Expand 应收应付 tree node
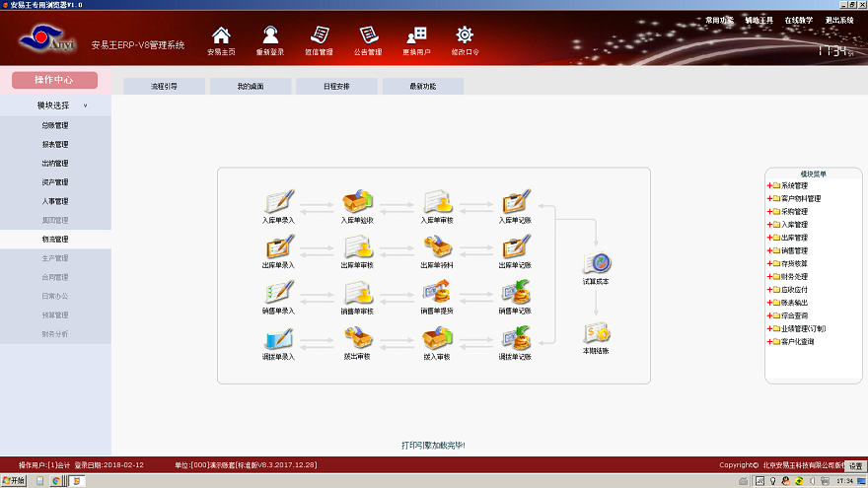Image resolution: width=868 pixels, height=488 pixels. point(769,290)
